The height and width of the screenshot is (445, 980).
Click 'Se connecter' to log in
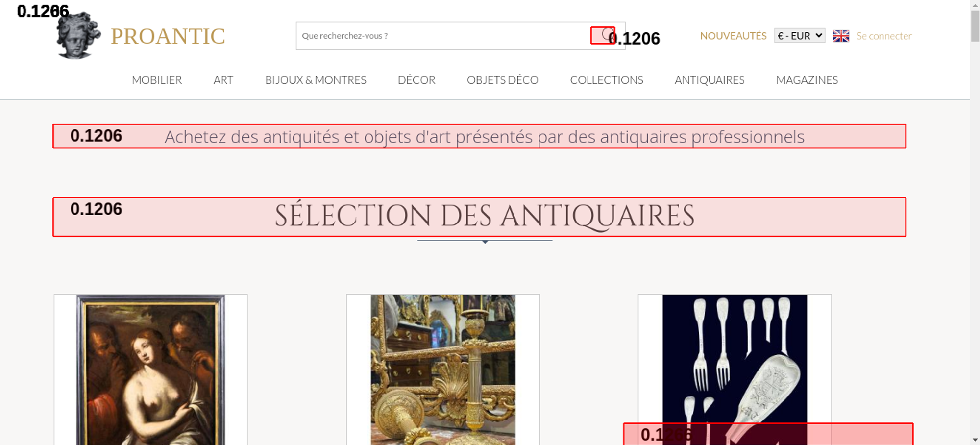pos(884,36)
